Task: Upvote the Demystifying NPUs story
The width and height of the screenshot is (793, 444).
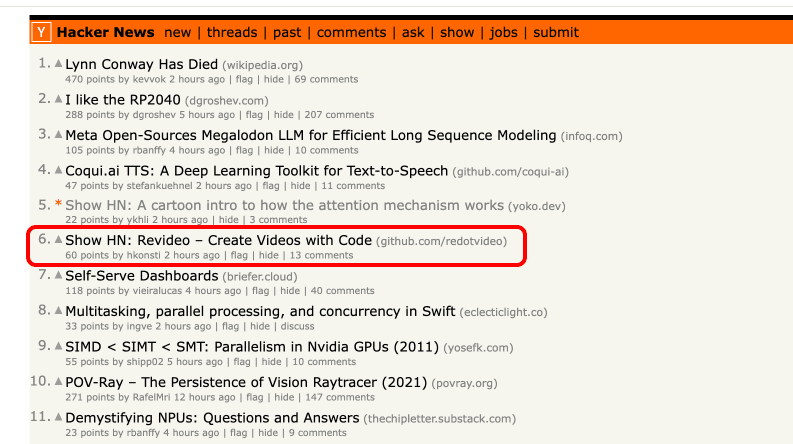Action: 59,417
